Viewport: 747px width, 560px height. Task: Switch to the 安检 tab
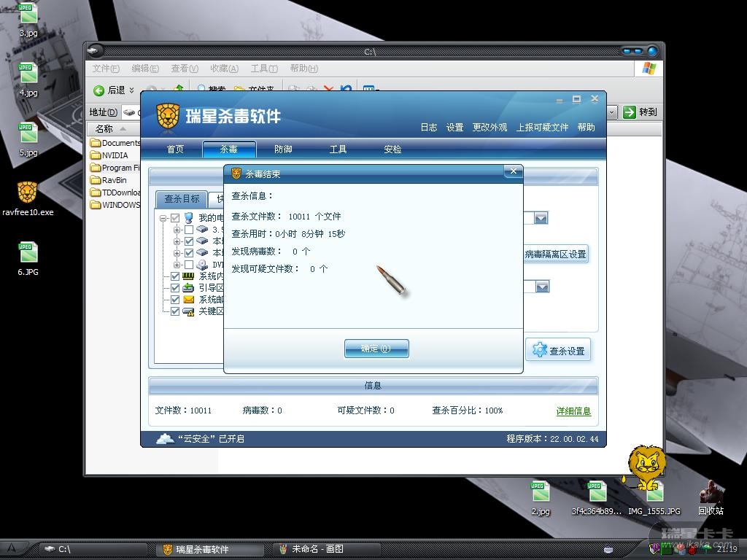392,149
